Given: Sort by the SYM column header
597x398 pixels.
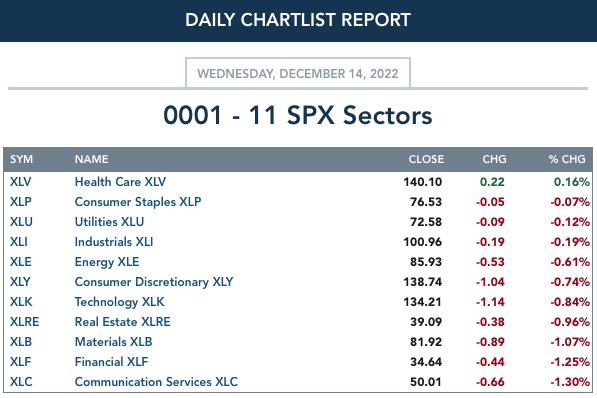Looking at the screenshot, I should pos(21,159).
